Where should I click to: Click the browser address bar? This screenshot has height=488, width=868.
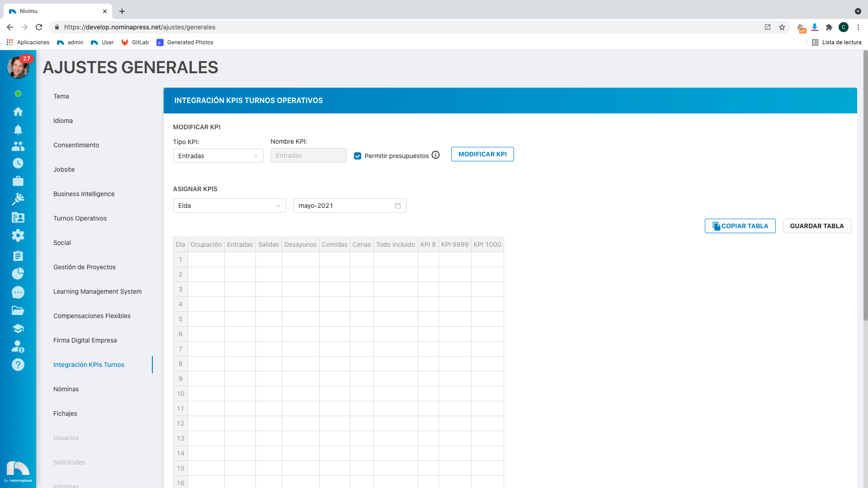[x=407, y=27]
